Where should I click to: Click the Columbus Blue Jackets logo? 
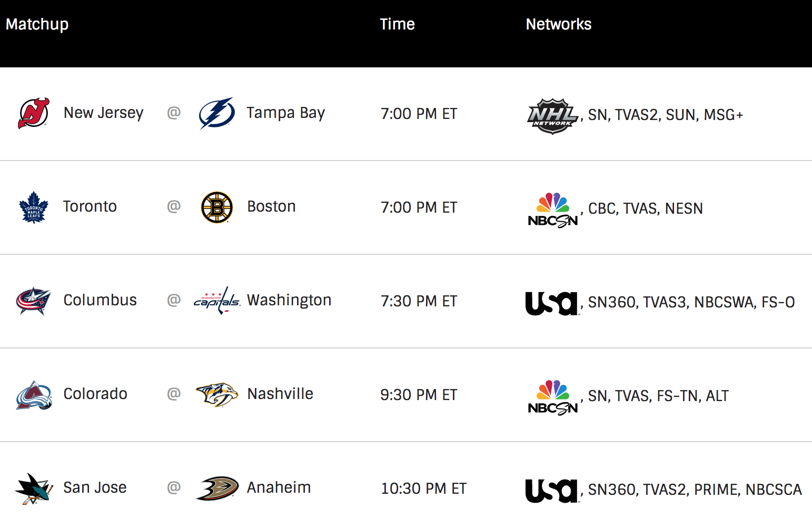pyautogui.click(x=34, y=301)
